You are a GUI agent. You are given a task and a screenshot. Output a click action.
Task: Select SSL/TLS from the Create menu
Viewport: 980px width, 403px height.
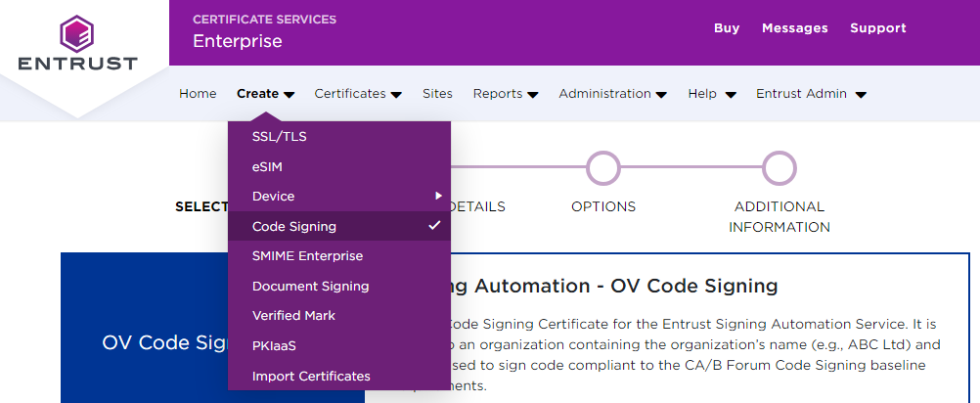click(279, 137)
